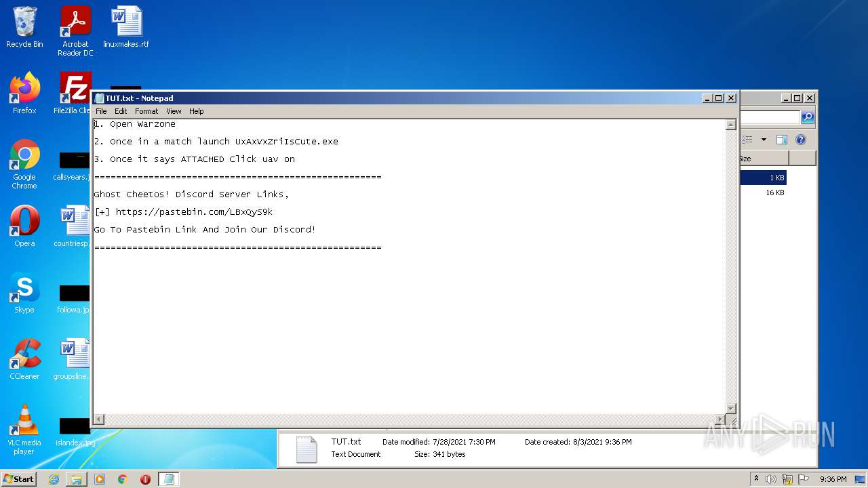This screenshot has width=868, height=488.
Task: Open countriesp document on desktop
Action: point(73,226)
